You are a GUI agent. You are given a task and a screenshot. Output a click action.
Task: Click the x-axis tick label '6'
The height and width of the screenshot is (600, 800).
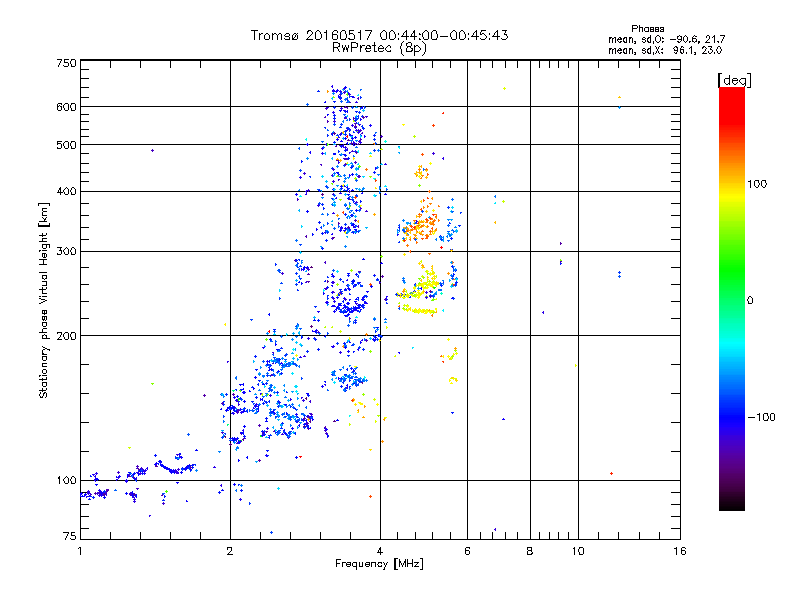[x=467, y=551]
